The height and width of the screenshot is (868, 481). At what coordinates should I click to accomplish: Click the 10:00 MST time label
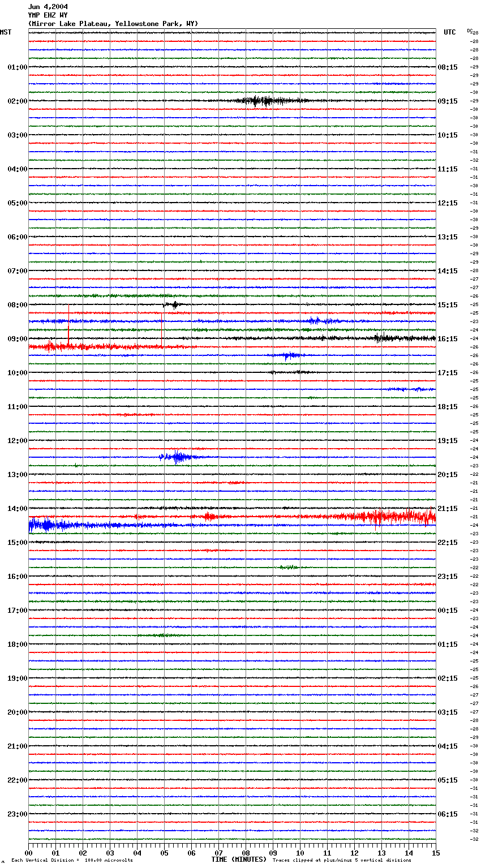coord(18,373)
